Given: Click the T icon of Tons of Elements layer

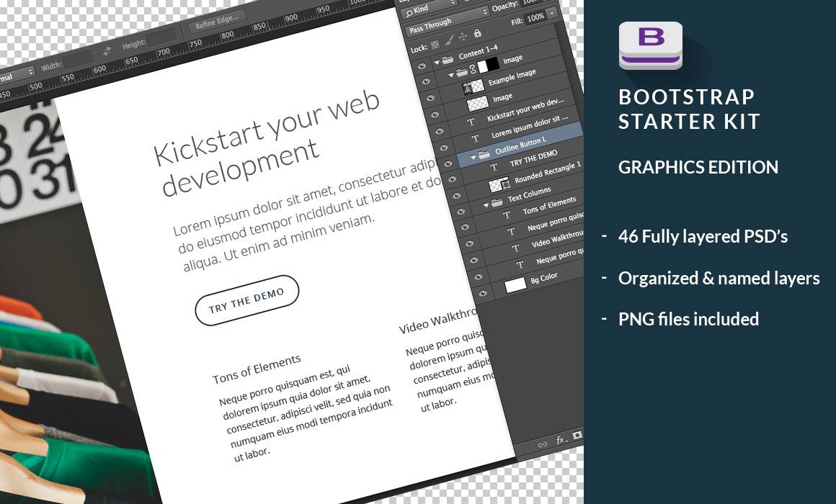Looking at the screenshot, I should [x=507, y=215].
